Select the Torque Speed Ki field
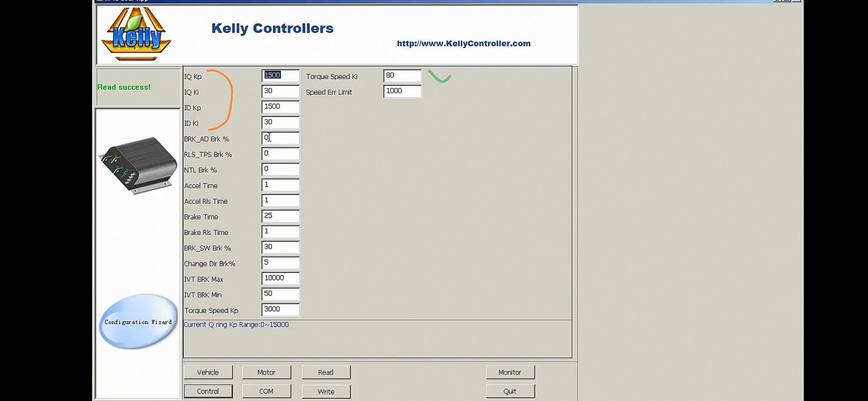This screenshot has width=868, height=401. (402, 76)
